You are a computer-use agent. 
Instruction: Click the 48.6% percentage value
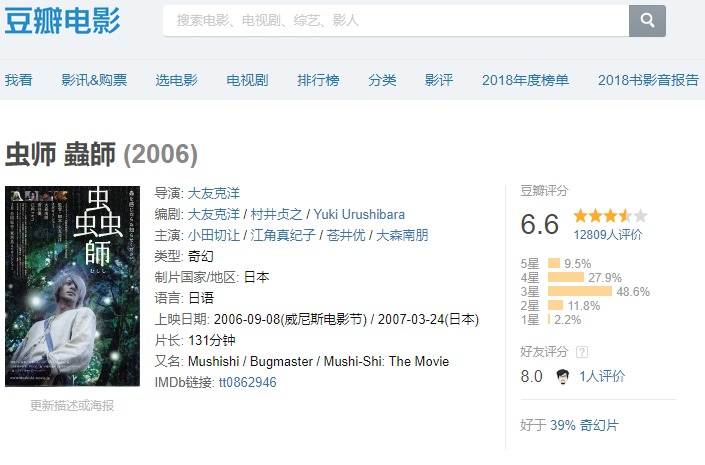pos(633,292)
